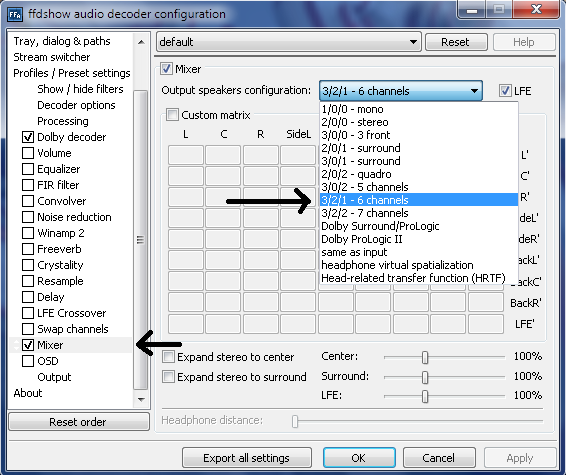
Task: Pick 3/2/2 - 7 channels option
Action: click(x=419, y=213)
